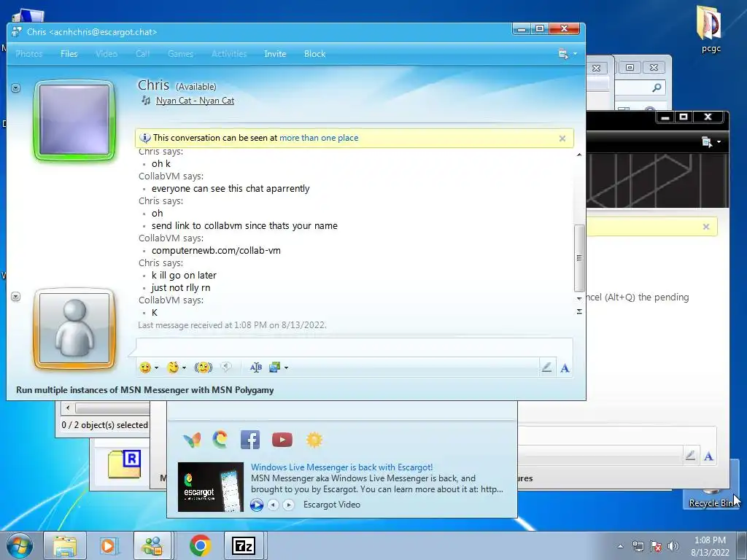Expand the emoticon dropdown arrow
This screenshot has height=560, width=747.
pos(156,367)
